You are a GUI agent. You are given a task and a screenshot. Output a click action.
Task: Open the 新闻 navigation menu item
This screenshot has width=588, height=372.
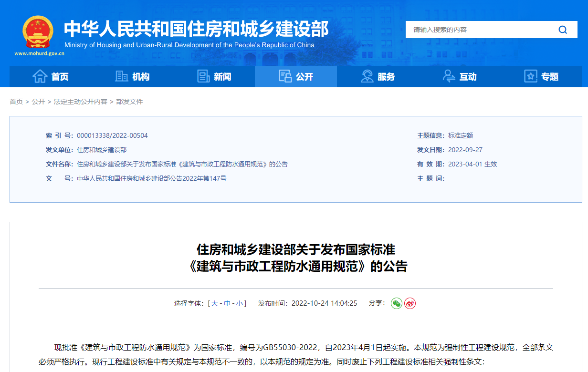click(x=222, y=77)
